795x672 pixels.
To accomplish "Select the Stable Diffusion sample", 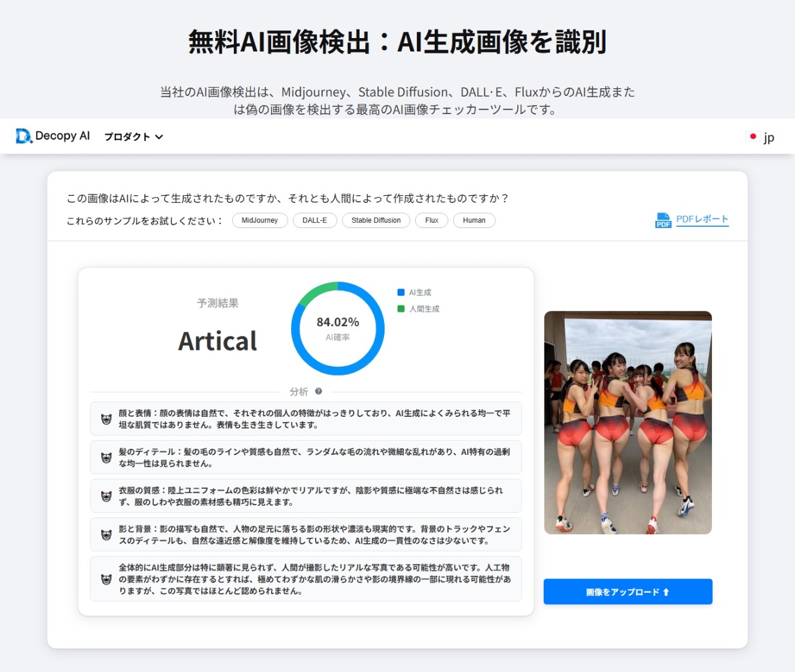I will click(x=376, y=220).
